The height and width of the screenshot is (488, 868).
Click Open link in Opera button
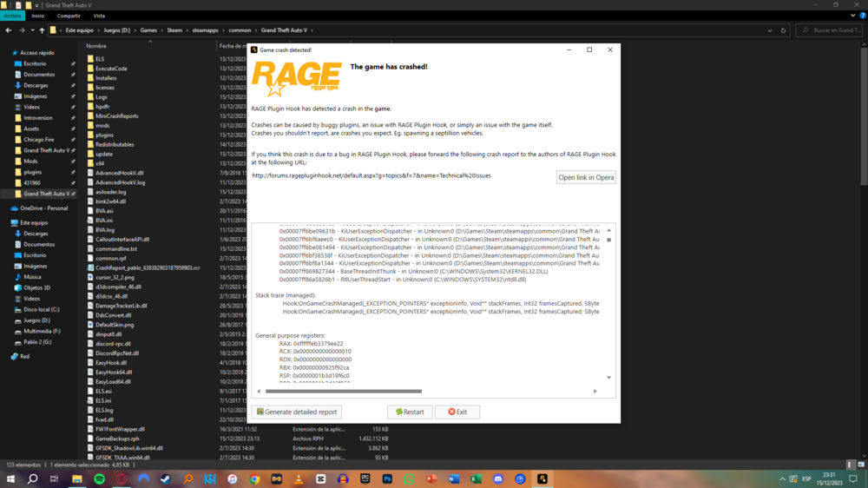[586, 177]
